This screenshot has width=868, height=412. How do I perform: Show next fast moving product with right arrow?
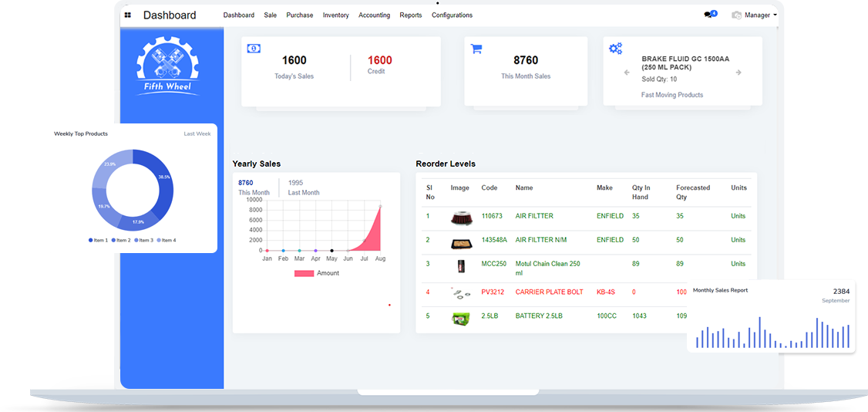coord(738,73)
